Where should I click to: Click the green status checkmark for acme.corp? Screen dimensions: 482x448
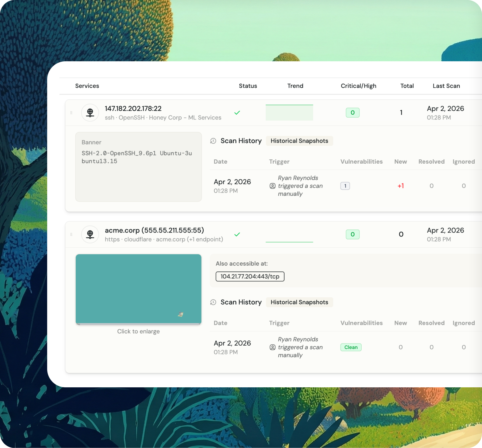[x=237, y=234]
